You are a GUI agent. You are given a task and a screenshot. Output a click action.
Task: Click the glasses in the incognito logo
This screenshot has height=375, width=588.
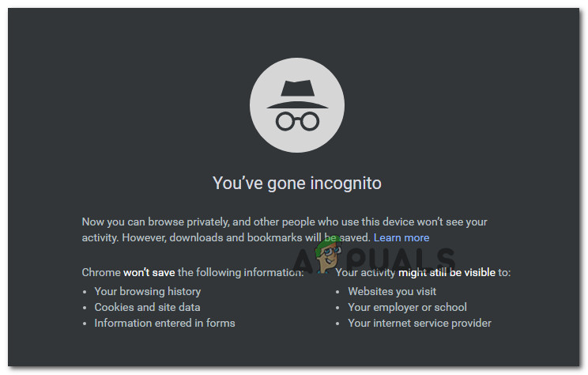tap(296, 120)
